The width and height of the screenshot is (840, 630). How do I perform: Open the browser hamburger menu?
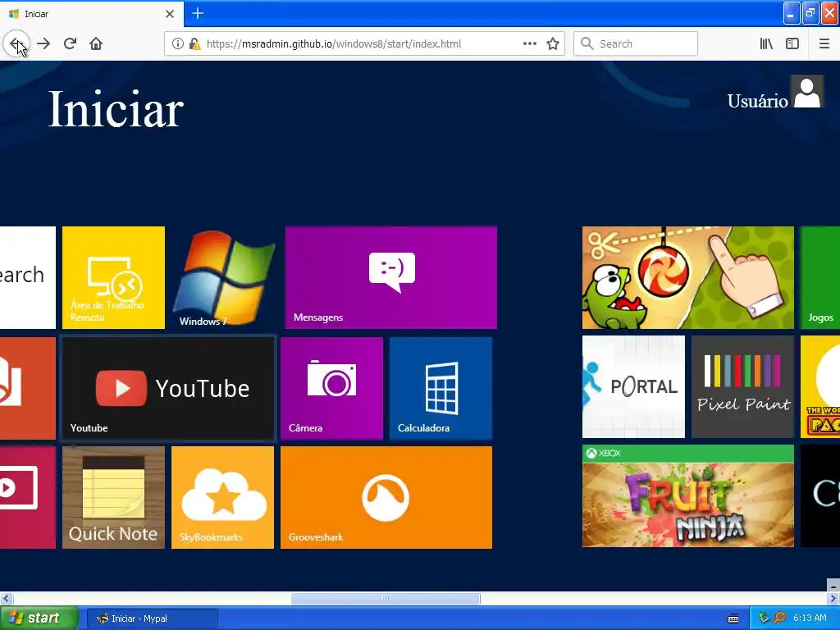pyautogui.click(x=824, y=43)
